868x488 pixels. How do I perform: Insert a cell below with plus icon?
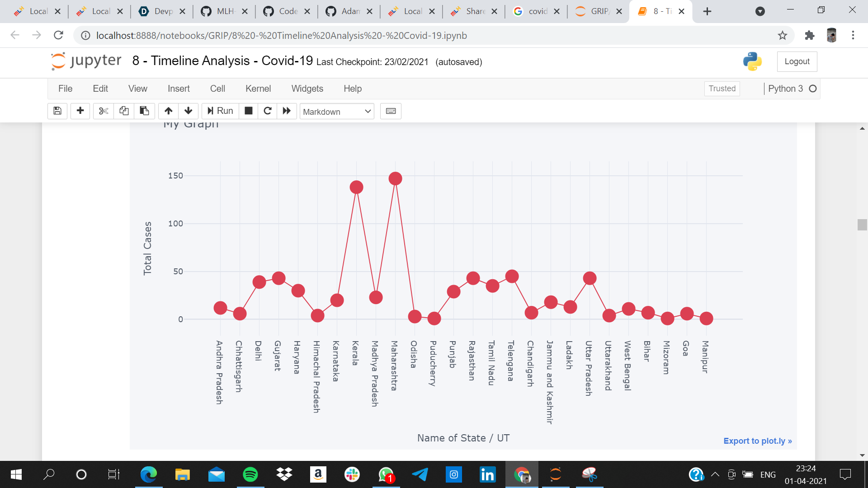[x=80, y=111]
